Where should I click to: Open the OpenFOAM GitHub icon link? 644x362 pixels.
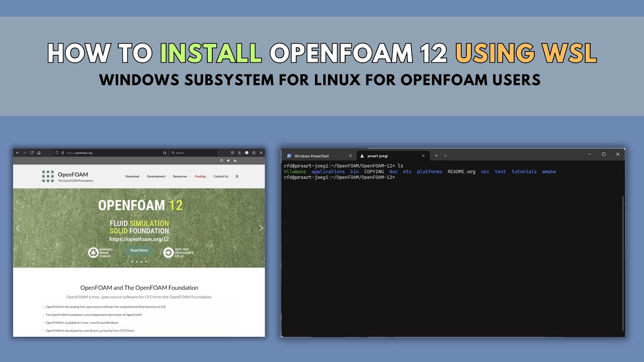221,160
